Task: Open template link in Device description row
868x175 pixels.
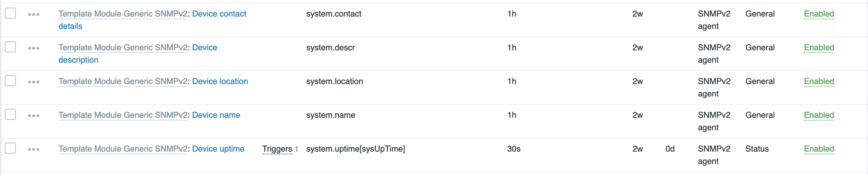Action: [123, 48]
